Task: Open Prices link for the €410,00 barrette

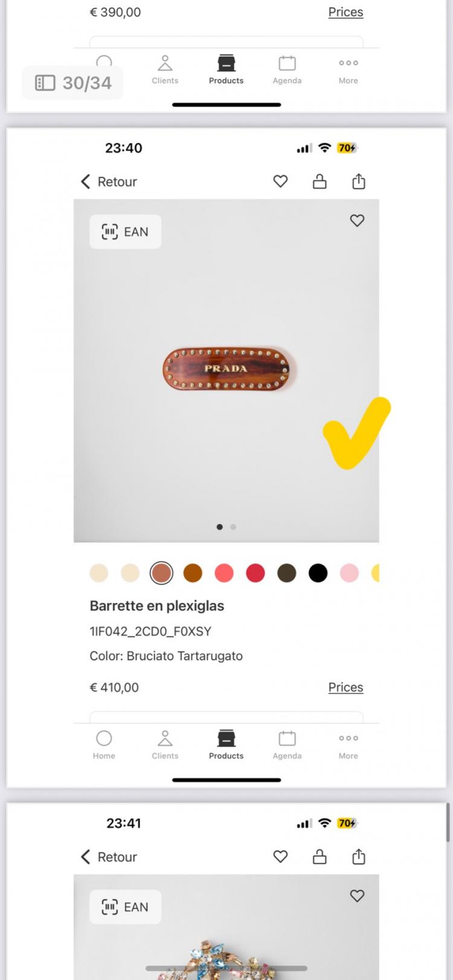Action: coord(345,687)
